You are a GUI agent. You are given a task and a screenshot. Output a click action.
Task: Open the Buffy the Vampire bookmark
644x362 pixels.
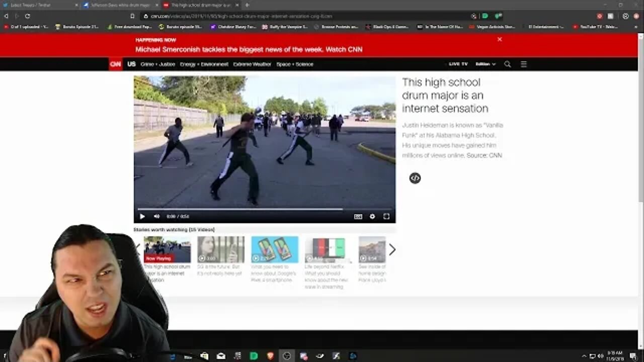(285, 27)
